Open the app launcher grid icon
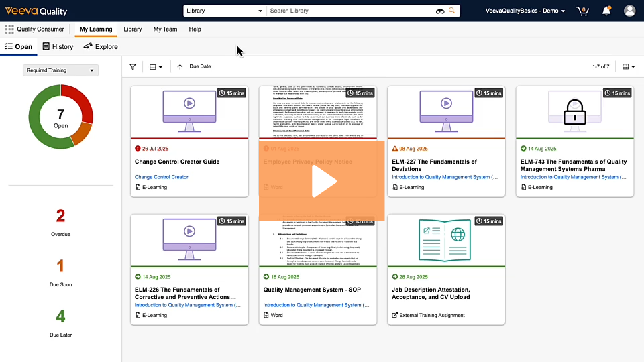644x362 pixels. tap(9, 29)
